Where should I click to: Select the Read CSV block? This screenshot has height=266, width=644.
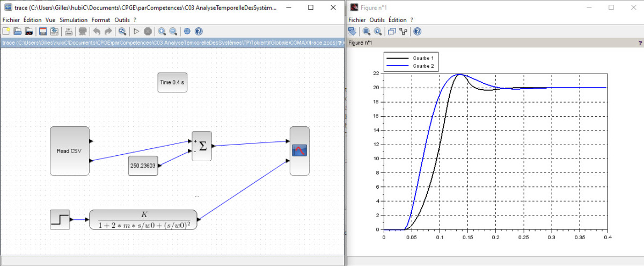(69, 151)
